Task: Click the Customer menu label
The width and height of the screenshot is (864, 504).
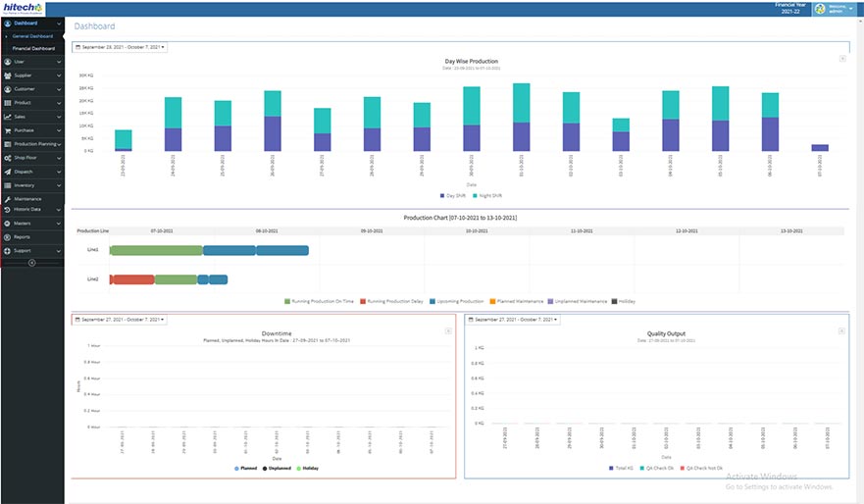Action: (x=25, y=89)
